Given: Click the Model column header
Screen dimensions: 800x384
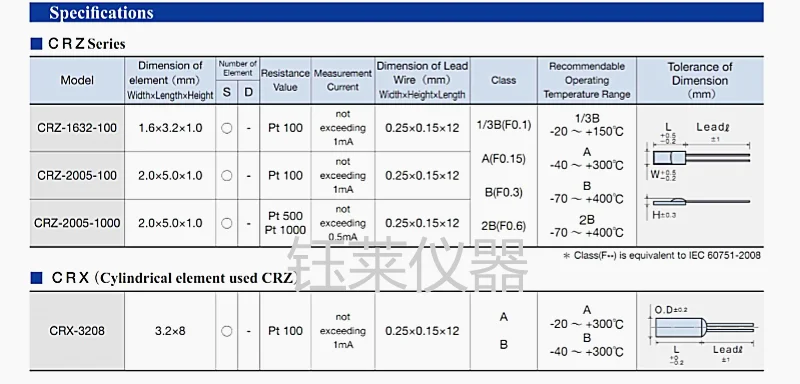Looking at the screenshot, I should point(77,80).
